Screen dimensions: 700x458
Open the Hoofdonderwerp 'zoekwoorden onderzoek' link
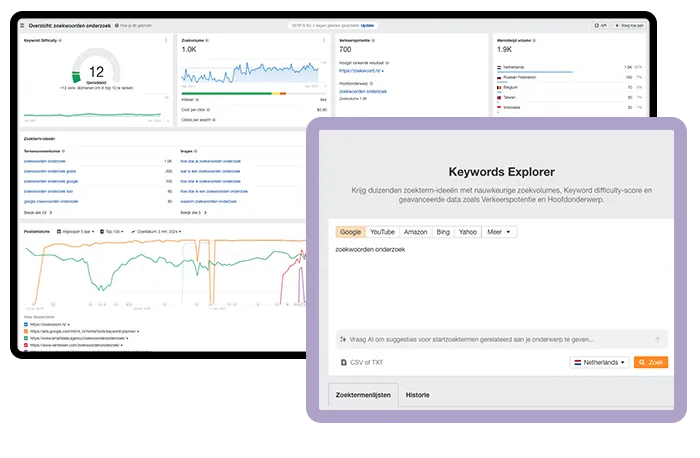point(363,92)
